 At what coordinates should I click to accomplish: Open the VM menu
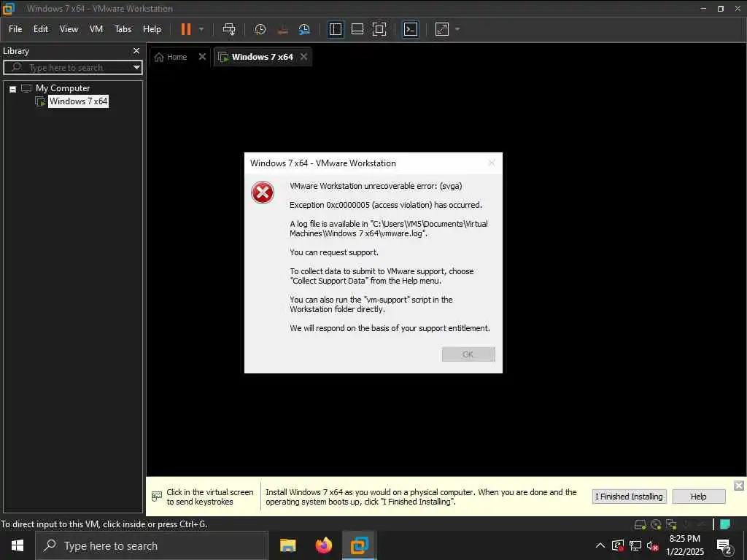point(96,29)
